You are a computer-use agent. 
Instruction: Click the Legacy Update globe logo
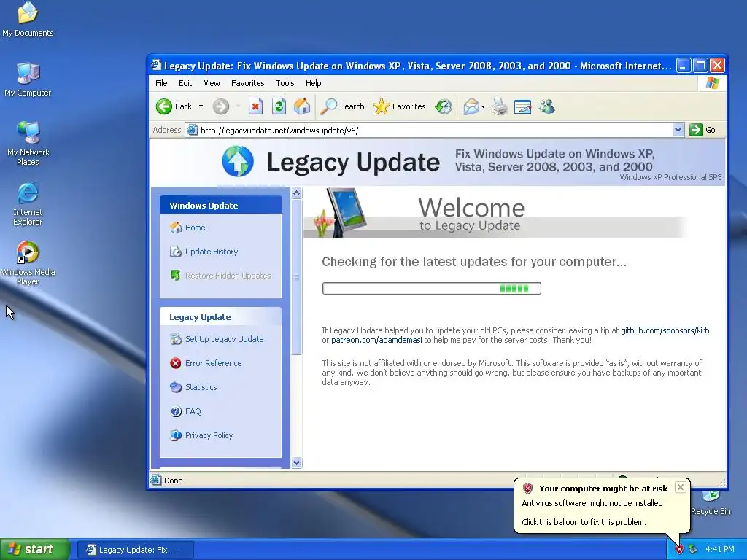click(x=237, y=161)
